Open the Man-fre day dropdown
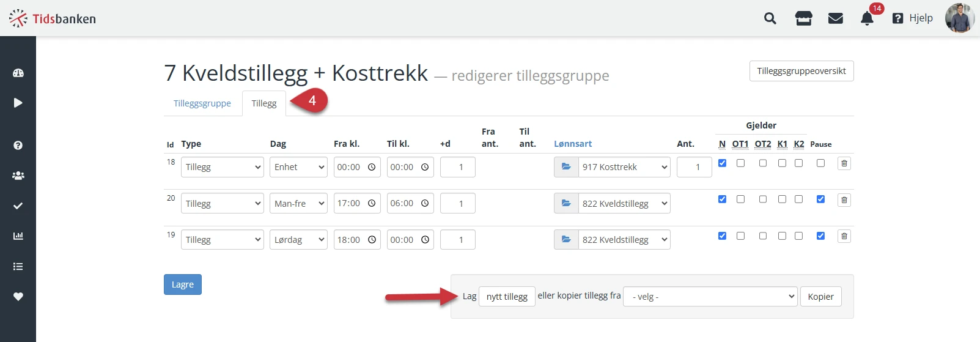 pyautogui.click(x=298, y=204)
